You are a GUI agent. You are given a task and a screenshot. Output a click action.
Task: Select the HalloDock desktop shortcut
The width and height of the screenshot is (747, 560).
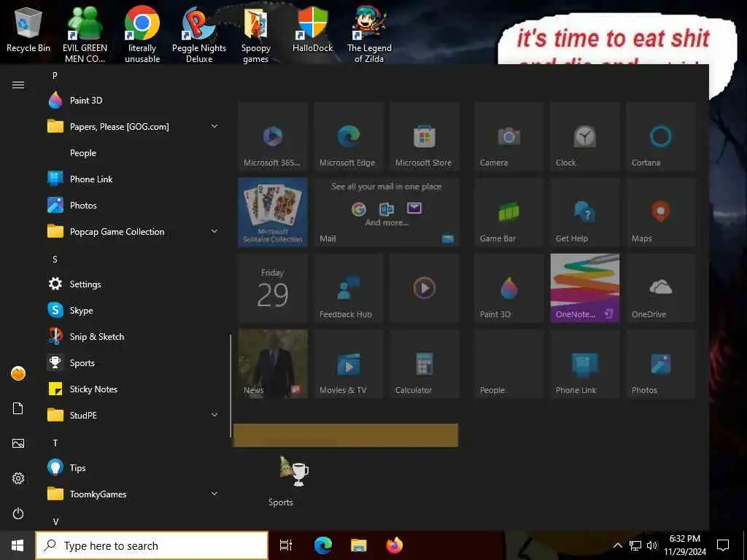coord(312,29)
